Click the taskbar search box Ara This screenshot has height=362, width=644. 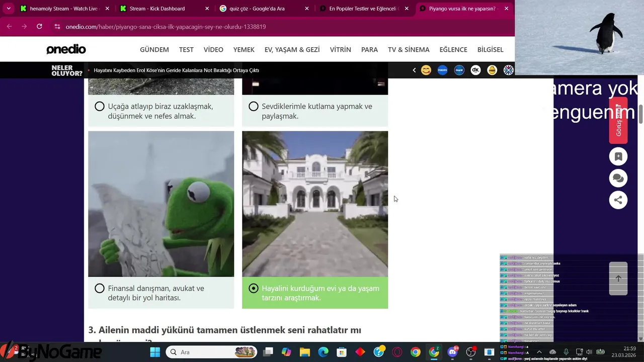[x=213, y=352]
